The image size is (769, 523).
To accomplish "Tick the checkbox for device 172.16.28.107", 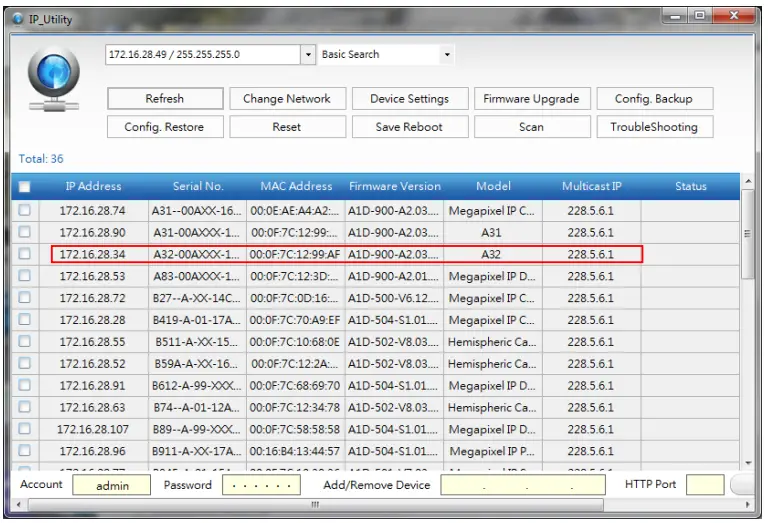I will (x=25, y=429).
